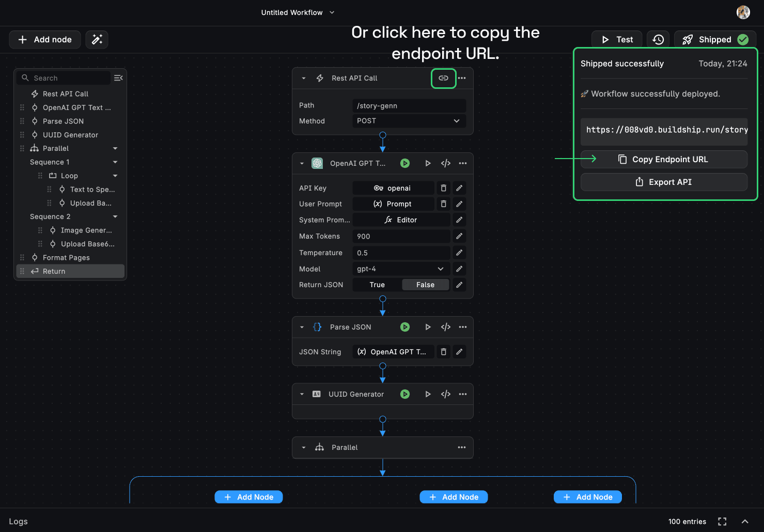The height and width of the screenshot is (532, 764).
Task: View code of Parse JSON node
Action: [445, 327]
